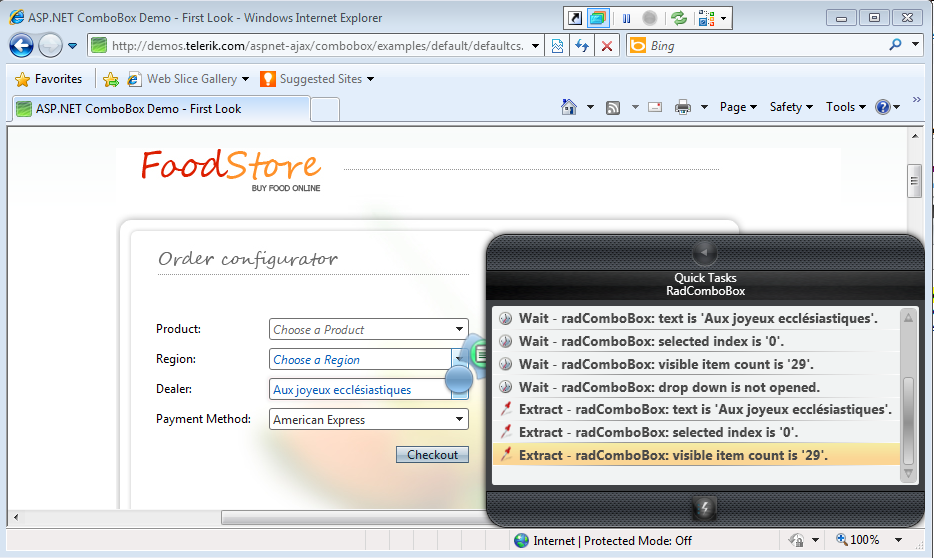Open the Favorites star button

[x=48, y=79]
